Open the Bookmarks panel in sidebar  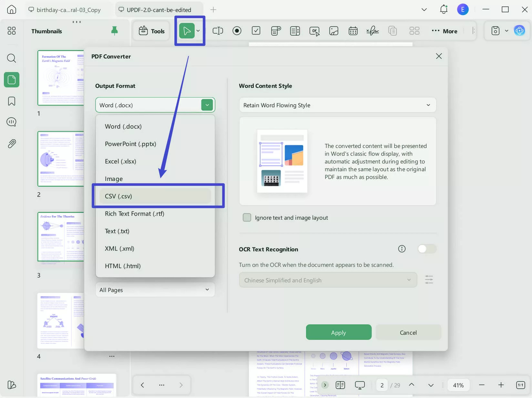coord(12,101)
